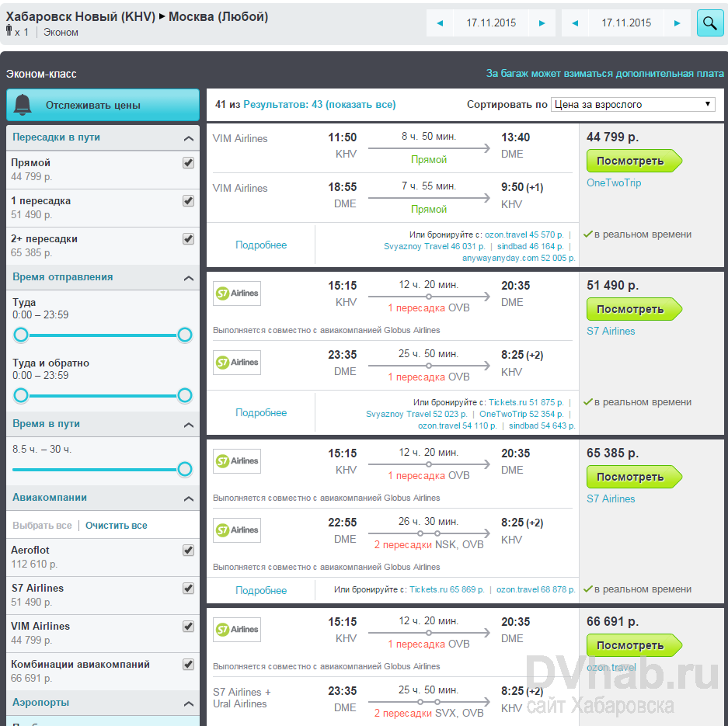Click Туда и обратно slider right handle
Viewport: 728px width, 726px height.
click(x=185, y=395)
